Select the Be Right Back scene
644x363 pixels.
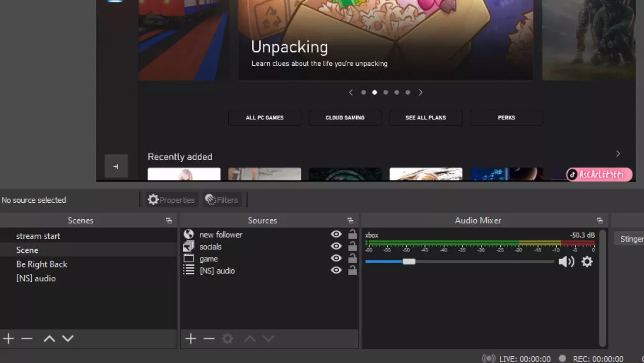(42, 264)
